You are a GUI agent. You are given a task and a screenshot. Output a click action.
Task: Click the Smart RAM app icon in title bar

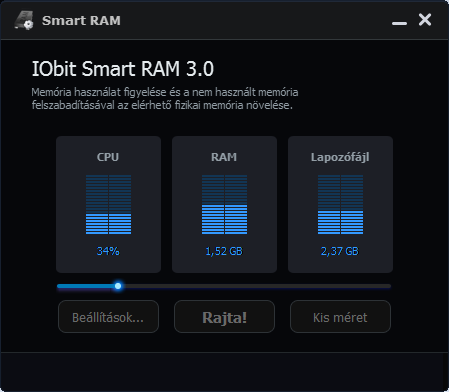24,20
